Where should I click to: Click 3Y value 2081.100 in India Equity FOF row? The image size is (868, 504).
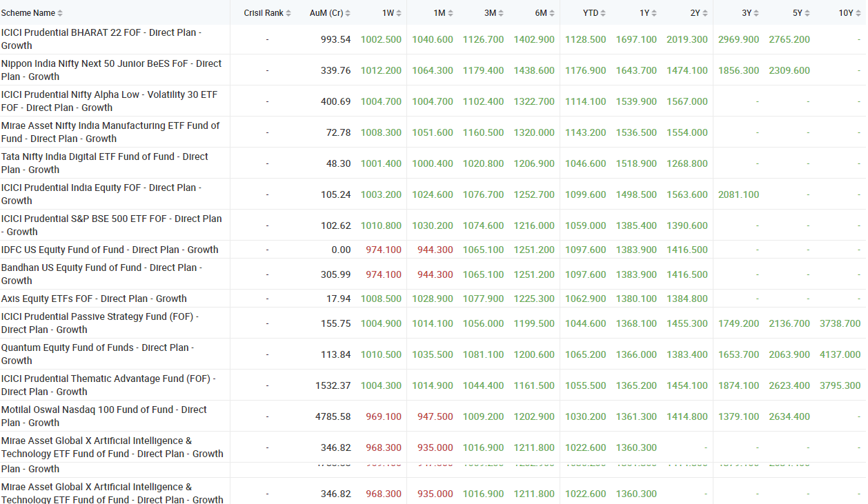pos(738,194)
